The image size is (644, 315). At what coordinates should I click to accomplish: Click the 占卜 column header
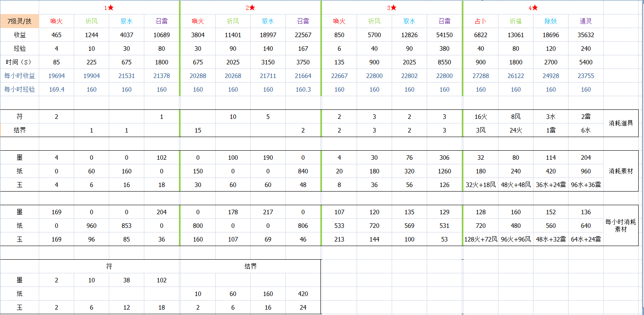(481, 21)
